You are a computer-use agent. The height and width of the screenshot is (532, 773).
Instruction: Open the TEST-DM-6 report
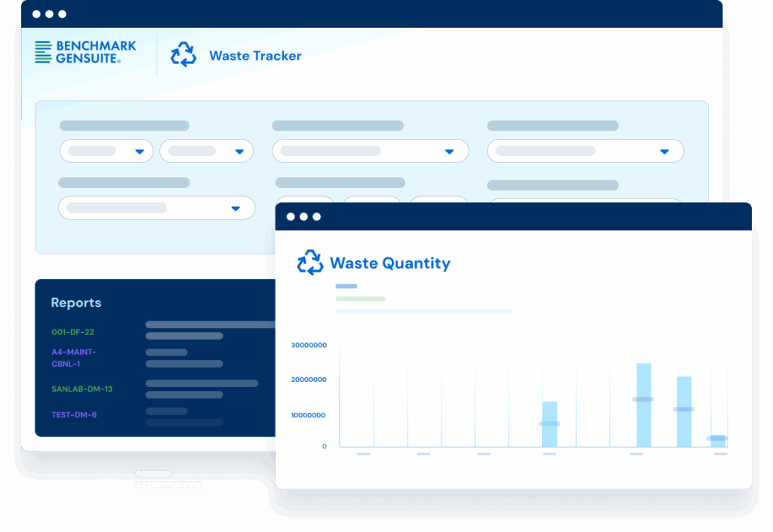(74, 415)
